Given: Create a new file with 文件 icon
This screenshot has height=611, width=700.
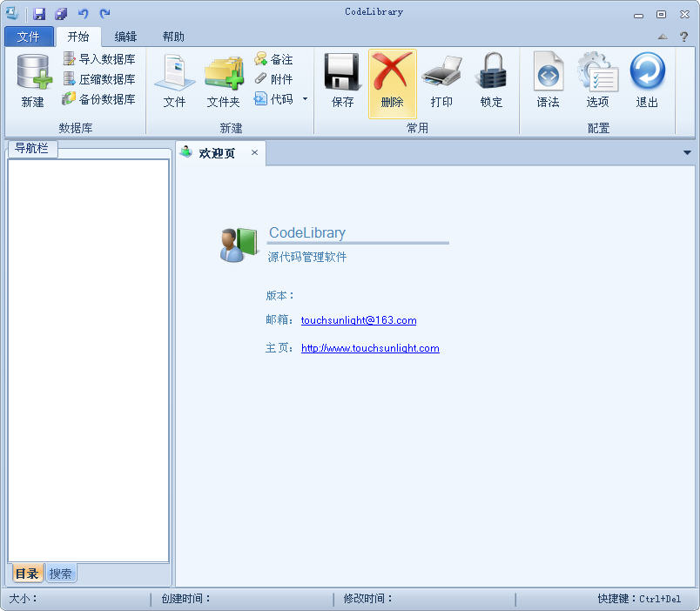Looking at the screenshot, I should tap(173, 80).
